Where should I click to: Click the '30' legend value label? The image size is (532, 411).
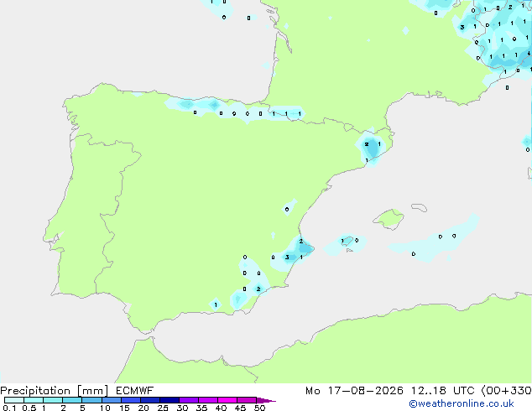point(182,408)
